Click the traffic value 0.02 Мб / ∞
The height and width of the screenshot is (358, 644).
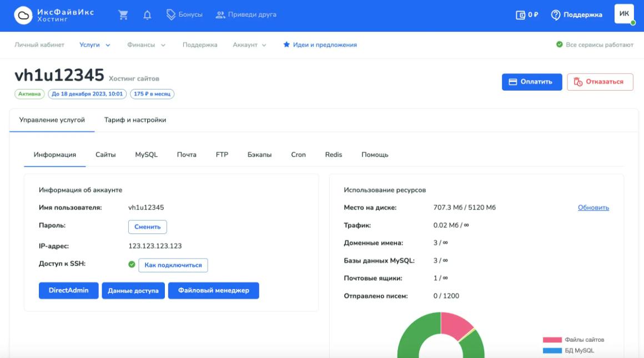point(451,225)
